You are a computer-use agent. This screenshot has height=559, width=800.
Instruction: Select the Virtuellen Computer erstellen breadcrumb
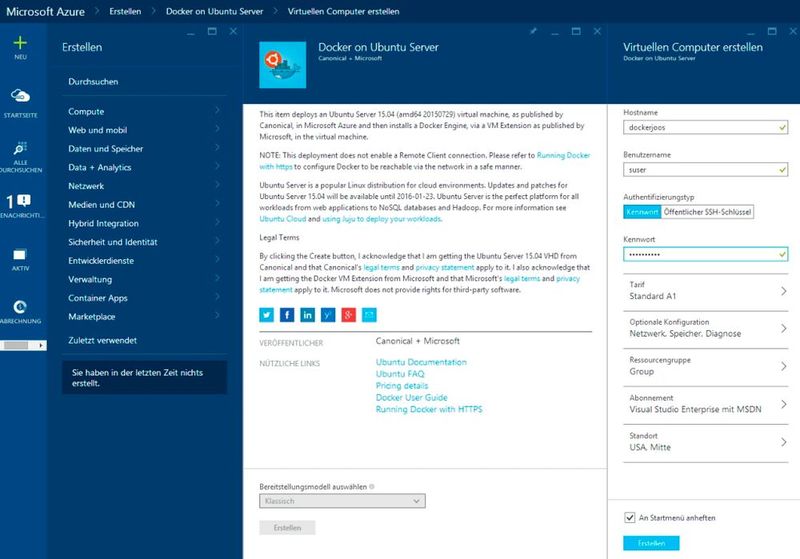(343, 11)
